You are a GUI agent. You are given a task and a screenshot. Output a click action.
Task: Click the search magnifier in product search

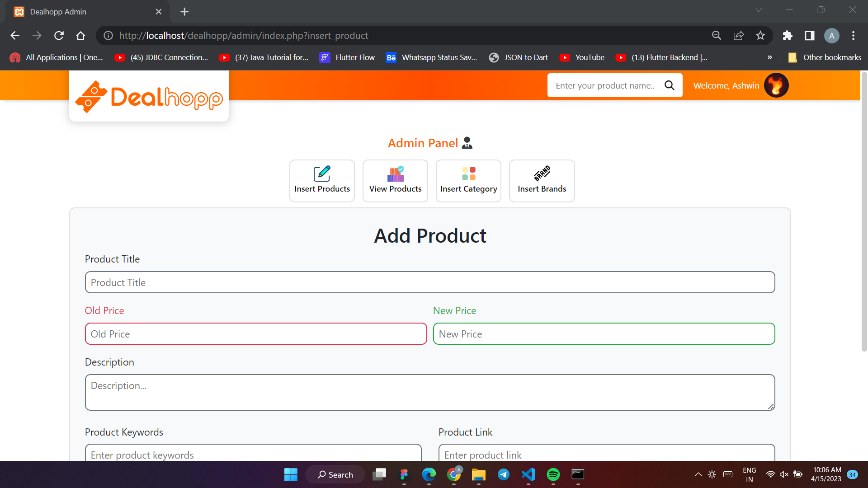point(669,85)
